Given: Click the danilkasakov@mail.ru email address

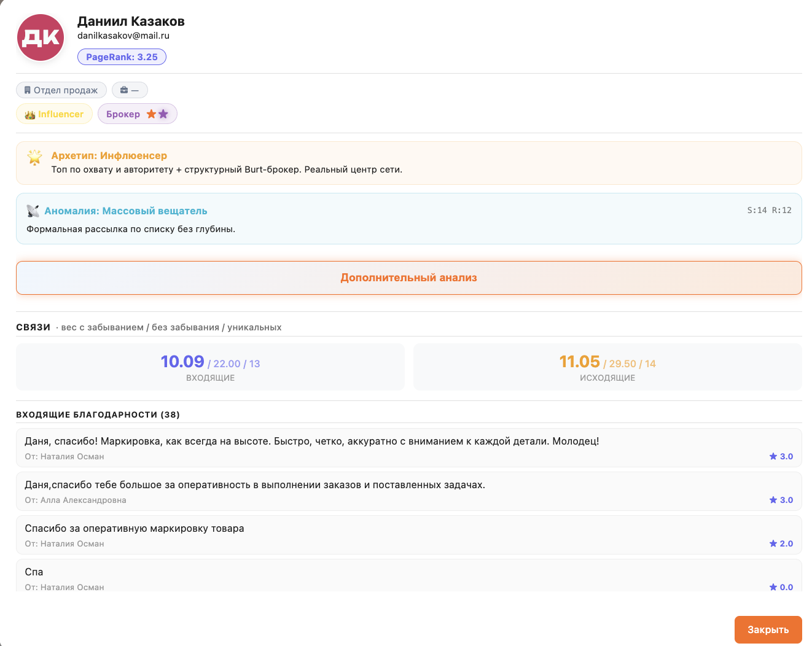Looking at the screenshot, I should (123, 36).
